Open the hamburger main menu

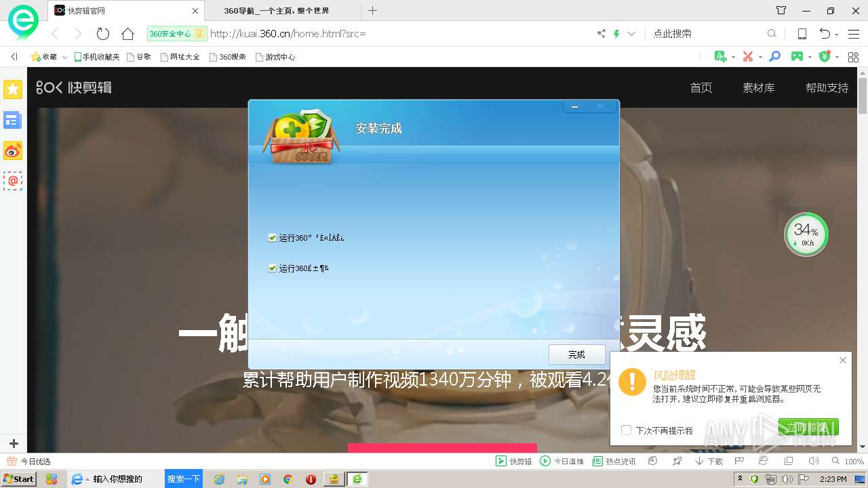point(853,34)
